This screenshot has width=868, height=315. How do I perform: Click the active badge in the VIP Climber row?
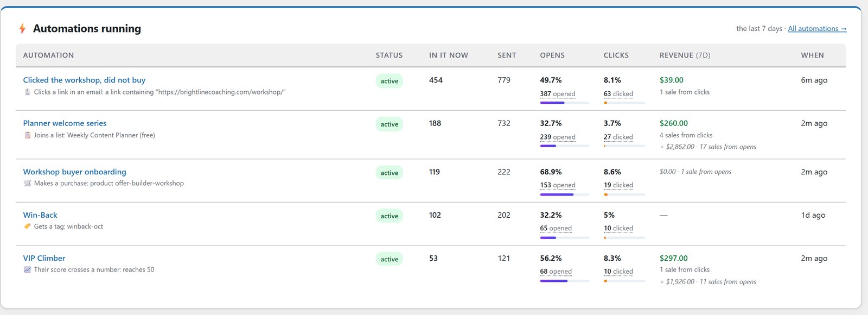point(389,260)
